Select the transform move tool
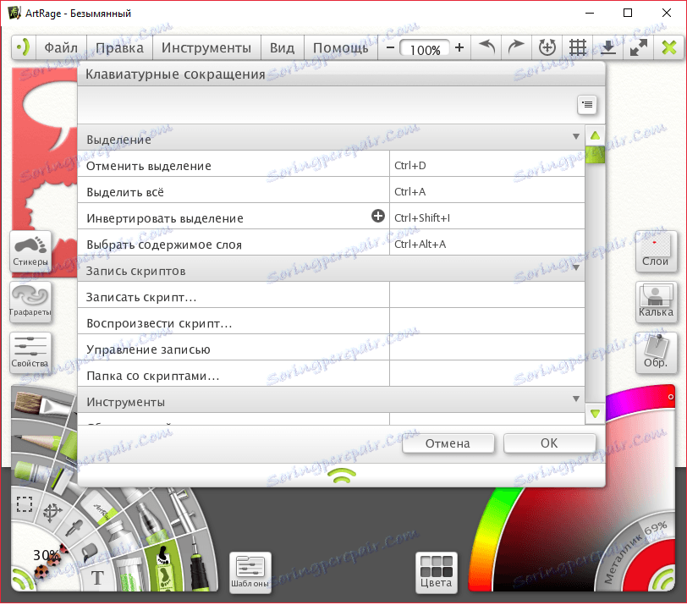 click(x=52, y=512)
